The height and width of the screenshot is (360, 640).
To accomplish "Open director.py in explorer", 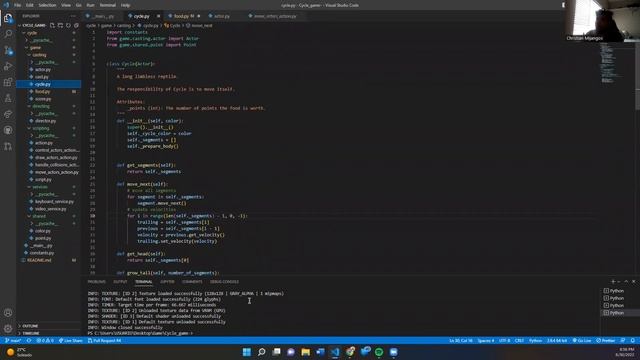I will [45, 121].
